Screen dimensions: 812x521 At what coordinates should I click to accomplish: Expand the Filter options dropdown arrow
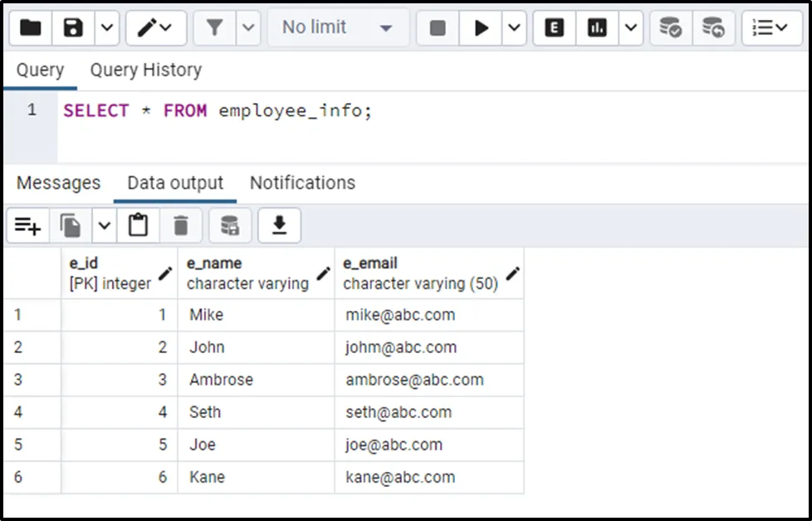pos(248,28)
